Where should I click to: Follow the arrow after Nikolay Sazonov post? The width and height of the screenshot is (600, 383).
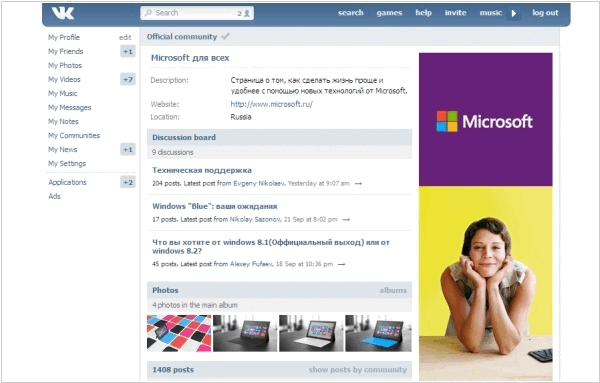pyautogui.click(x=346, y=220)
